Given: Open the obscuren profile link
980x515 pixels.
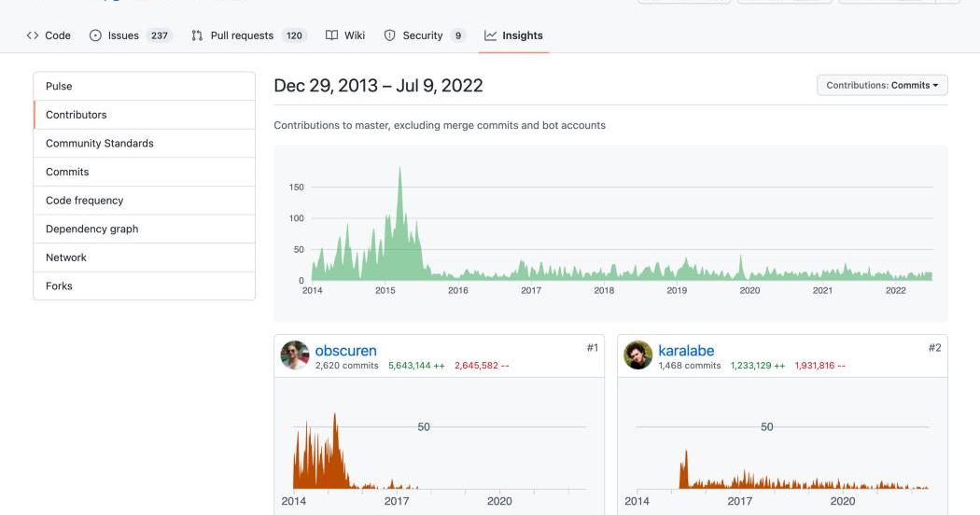Looking at the screenshot, I should [x=345, y=351].
